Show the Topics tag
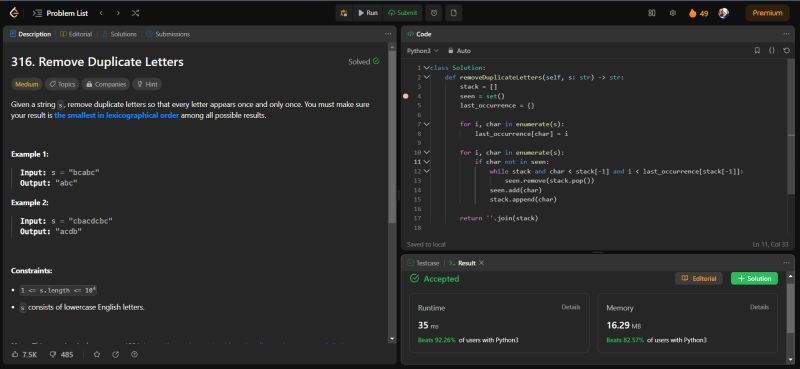Screen dimensions: 800x369 (x=62, y=84)
